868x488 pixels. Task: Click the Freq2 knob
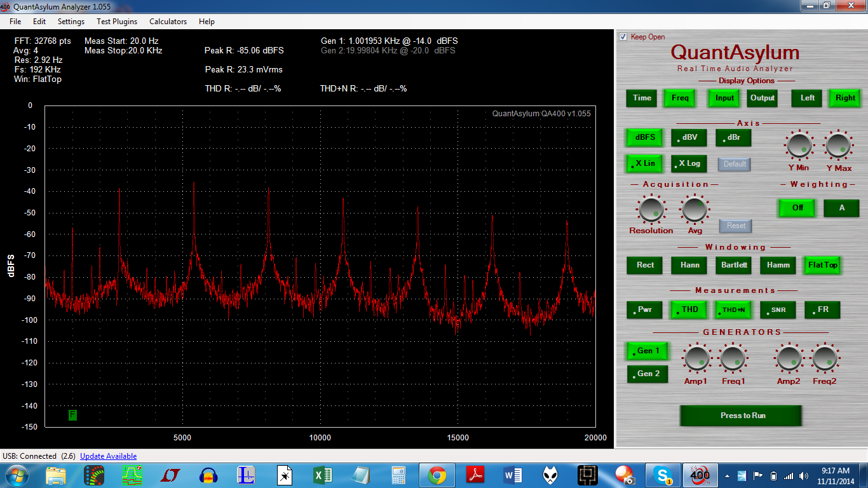825,359
